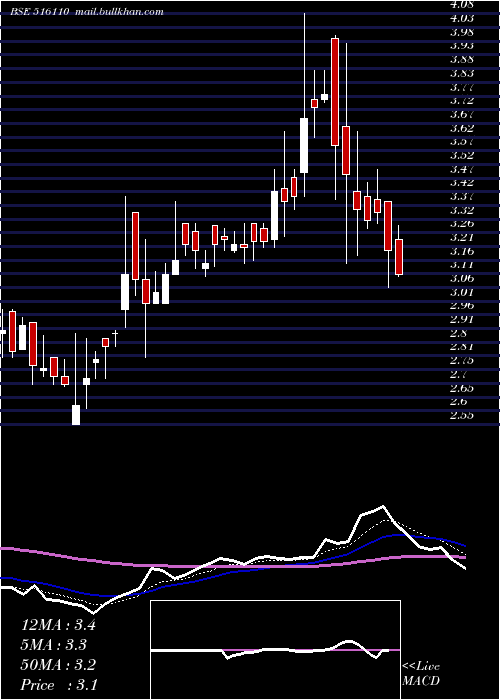The width and height of the screenshot is (500, 700).
Task: Click the 3.01 price axis label
Action: click(461, 292)
